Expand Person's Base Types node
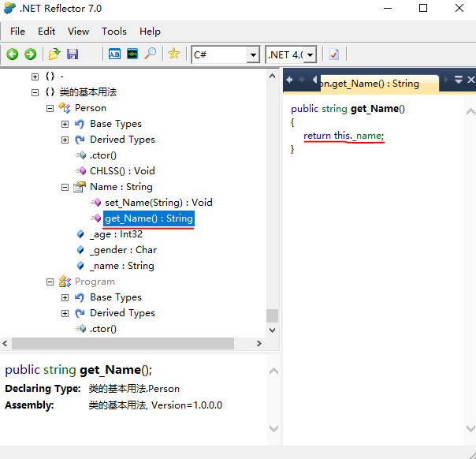 pos(65,124)
